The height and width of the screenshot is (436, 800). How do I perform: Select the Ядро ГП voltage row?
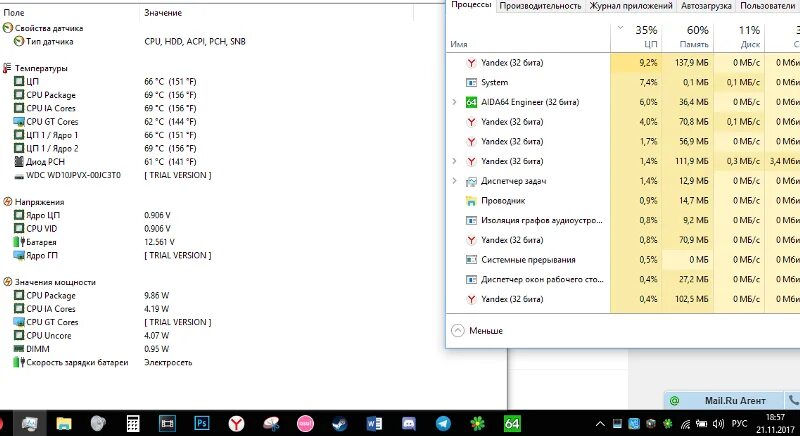[x=112, y=255]
